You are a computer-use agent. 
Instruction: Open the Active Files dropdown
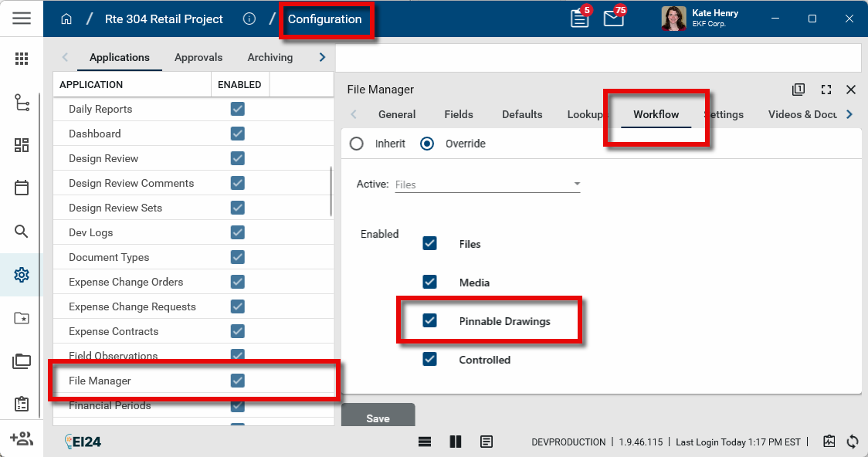(487, 184)
